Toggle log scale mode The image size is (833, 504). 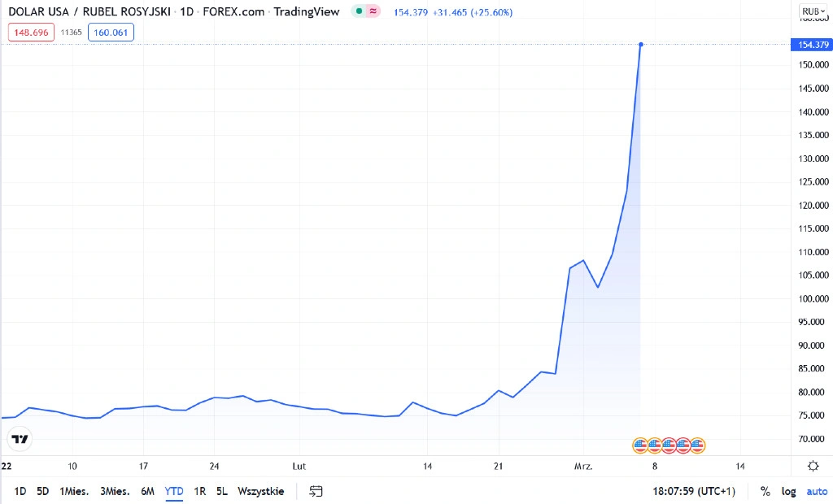pos(788,491)
